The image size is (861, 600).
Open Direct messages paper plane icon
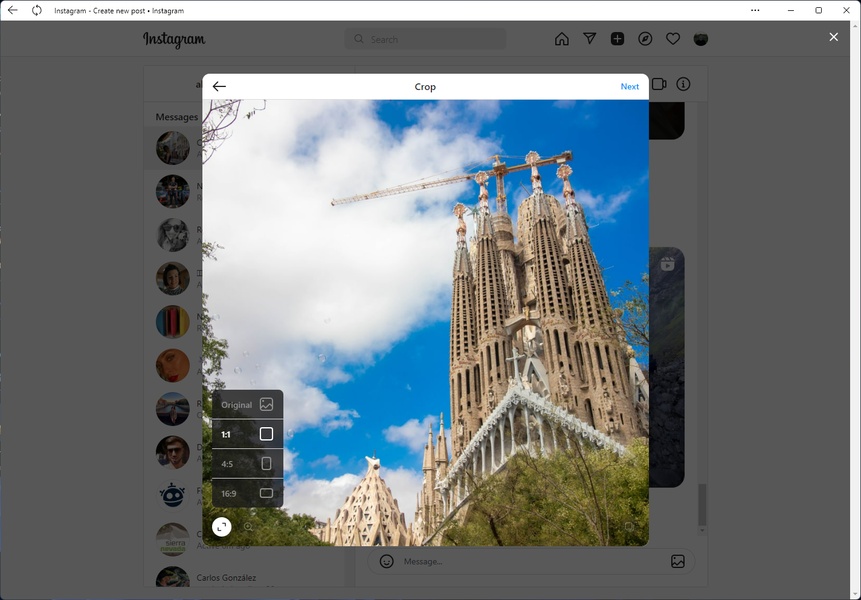[590, 39]
